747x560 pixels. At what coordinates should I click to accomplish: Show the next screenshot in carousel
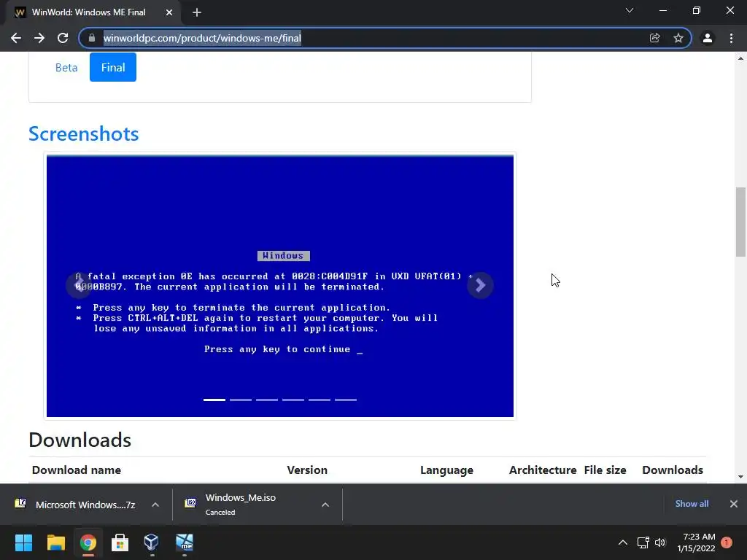pos(480,285)
